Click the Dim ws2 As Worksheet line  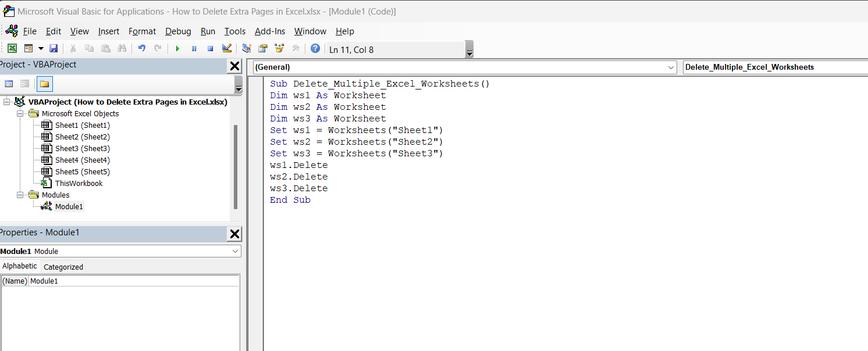tap(328, 107)
